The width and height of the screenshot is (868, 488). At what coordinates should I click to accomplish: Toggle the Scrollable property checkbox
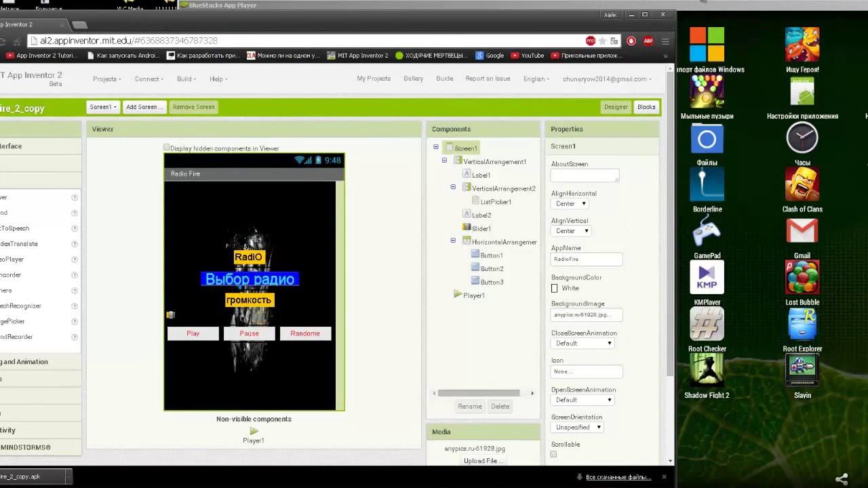(553, 454)
